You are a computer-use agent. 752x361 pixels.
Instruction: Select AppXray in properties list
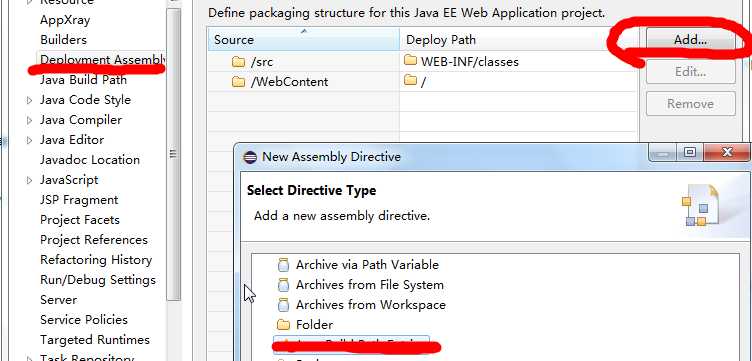click(65, 20)
